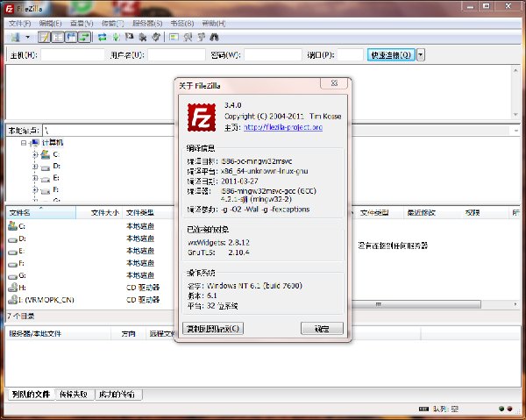The height and width of the screenshot is (420, 526).
Task: Open the Site Manager dropdown arrow
Action: point(27,37)
